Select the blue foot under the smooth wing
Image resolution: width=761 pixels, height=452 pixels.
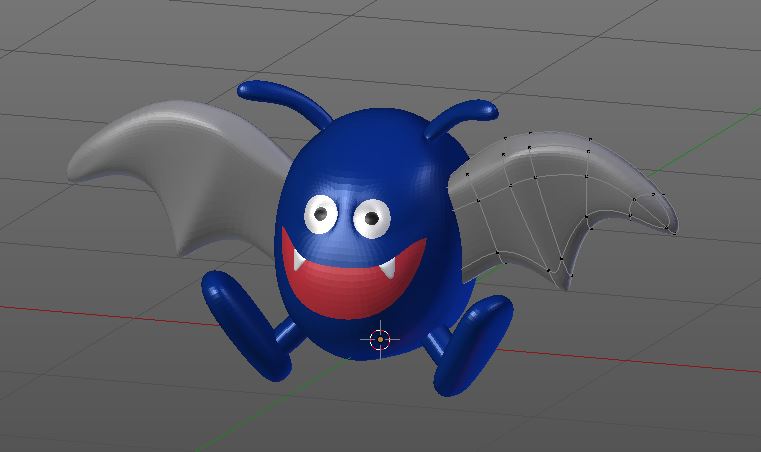[245, 325]
